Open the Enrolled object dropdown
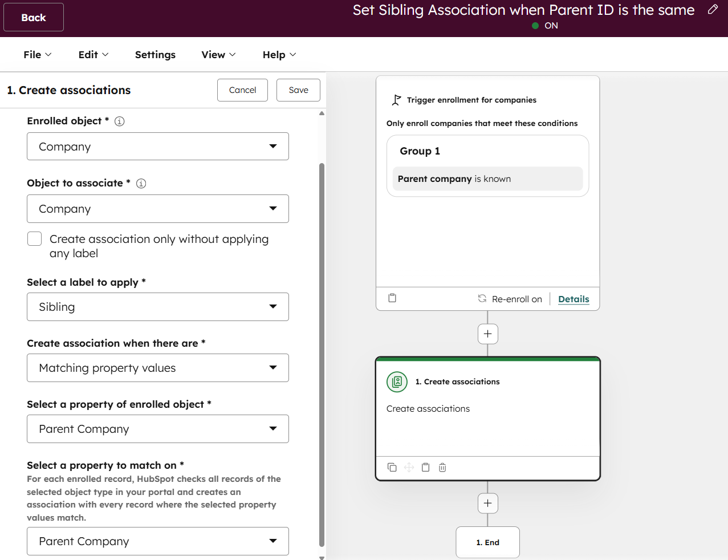This screenshot has width=728, height=560. (157, 147)
